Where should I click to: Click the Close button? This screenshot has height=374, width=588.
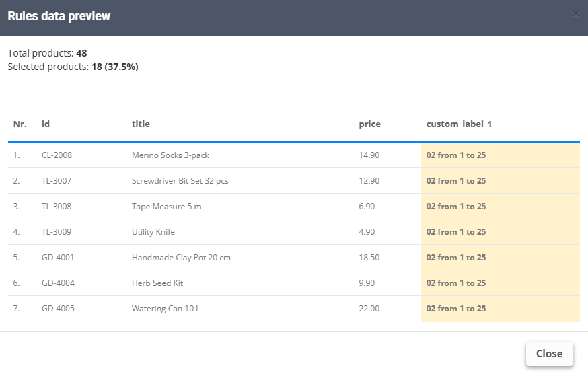[x=550, y=353]
